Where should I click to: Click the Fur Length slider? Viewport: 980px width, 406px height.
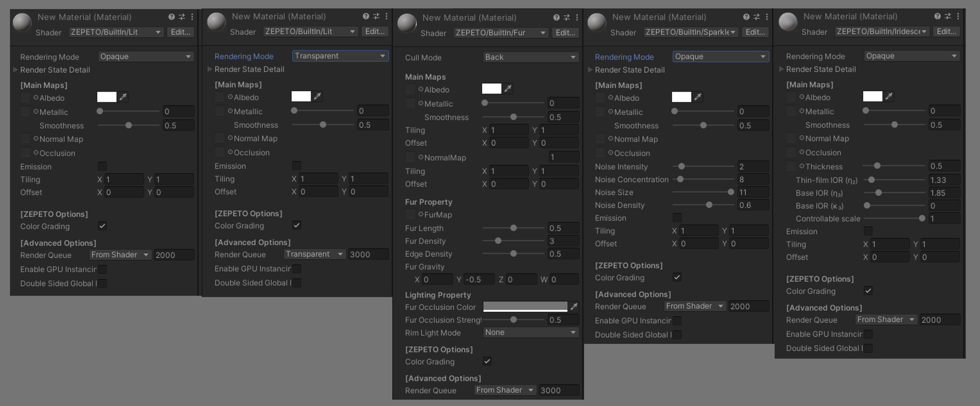(513, 228)
